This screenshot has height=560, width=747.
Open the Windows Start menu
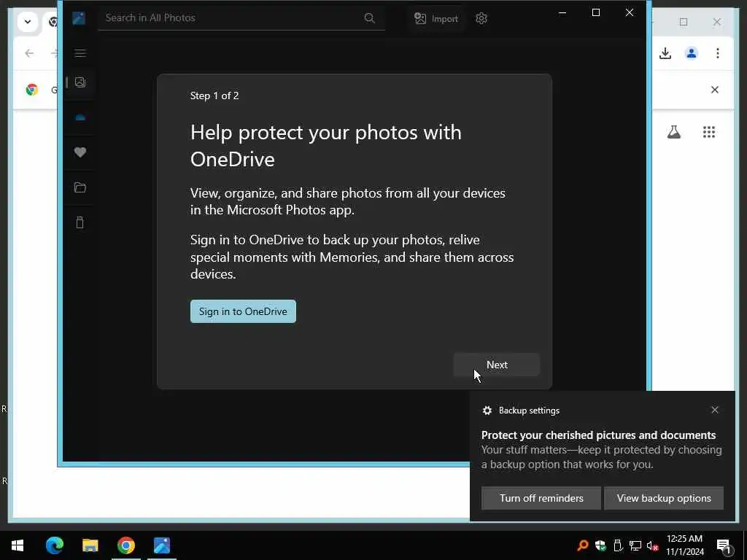click(18, 545)
